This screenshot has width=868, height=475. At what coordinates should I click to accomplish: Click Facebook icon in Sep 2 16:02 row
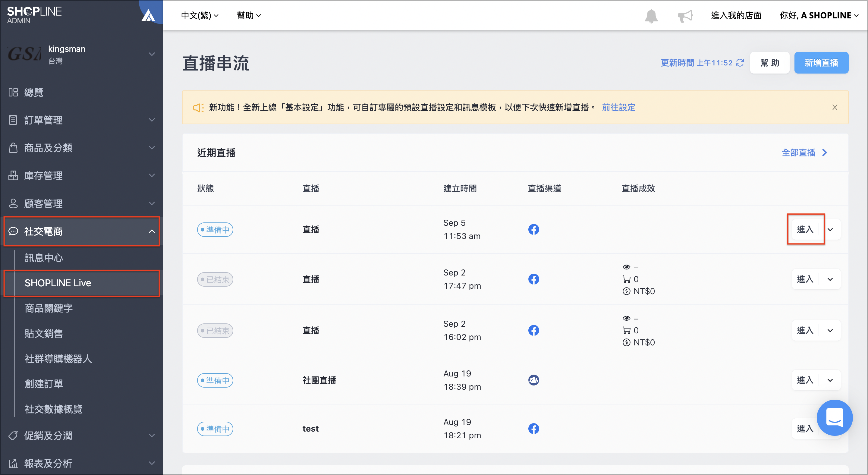coord(533,330)
